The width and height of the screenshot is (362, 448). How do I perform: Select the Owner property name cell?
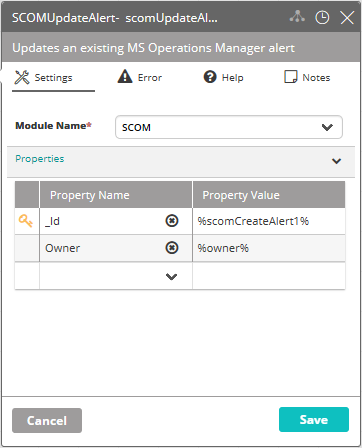click(116, 248)
